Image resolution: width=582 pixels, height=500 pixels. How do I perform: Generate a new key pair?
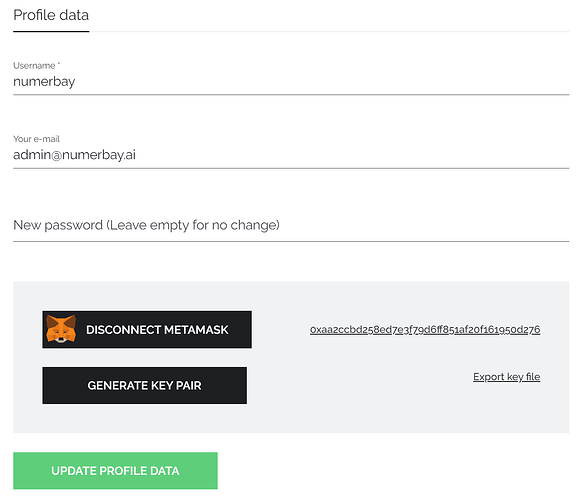pyautogui.click(x=144, y=385)
